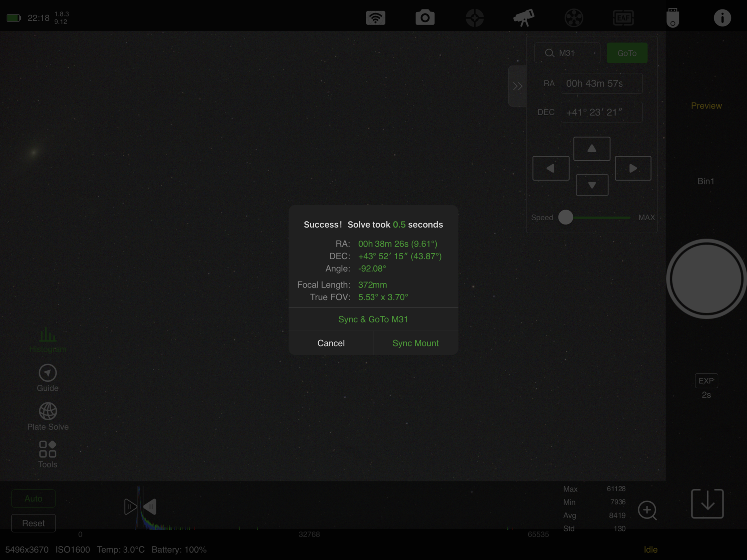Click the True FOV value 5.53° x 3.70°
This screenshot has height=560, width=747.
(383, 297)
